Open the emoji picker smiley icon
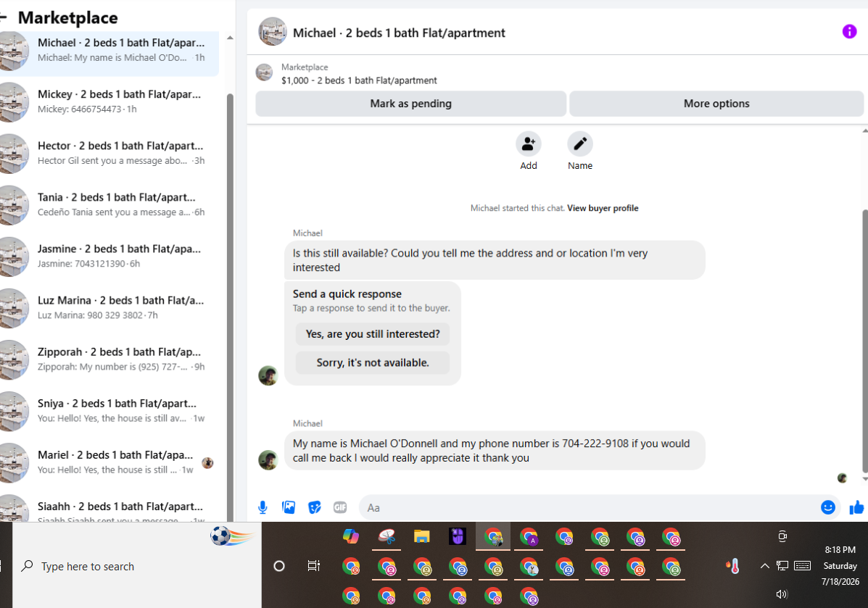The height and width of the screenshot is (608, 868). [827, 507]
